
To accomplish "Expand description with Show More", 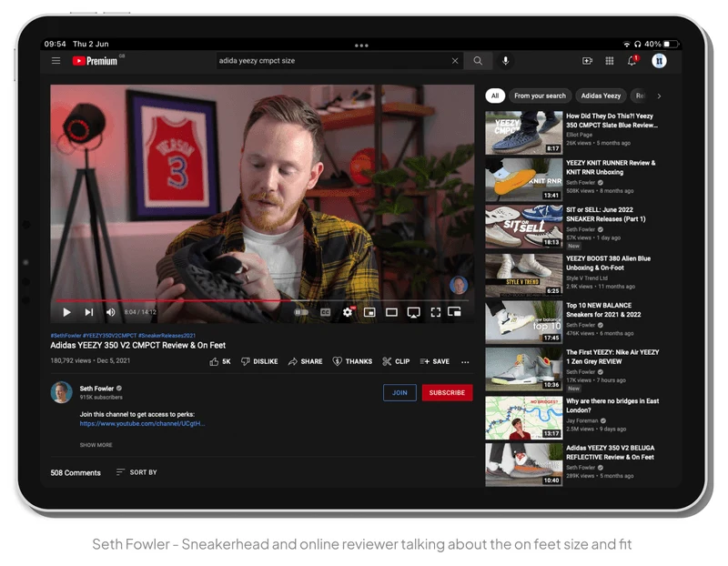I will click(x=96, y=445).
